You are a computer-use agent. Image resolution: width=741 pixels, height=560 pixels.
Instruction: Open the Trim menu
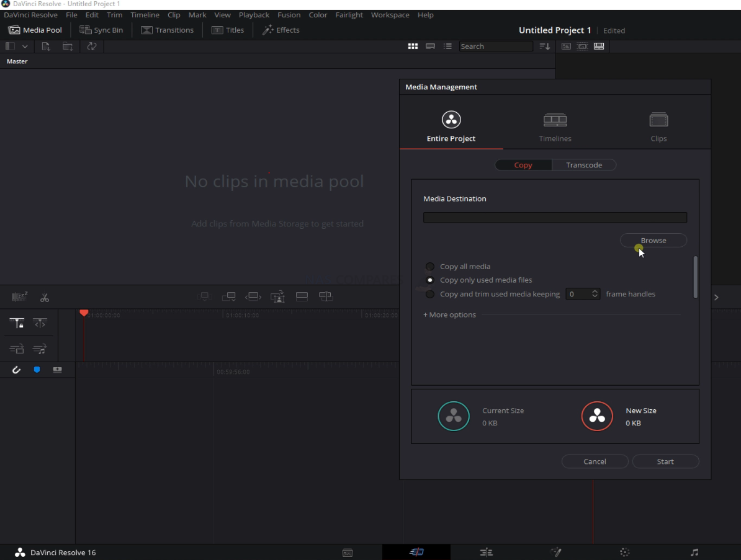(114, 15)
